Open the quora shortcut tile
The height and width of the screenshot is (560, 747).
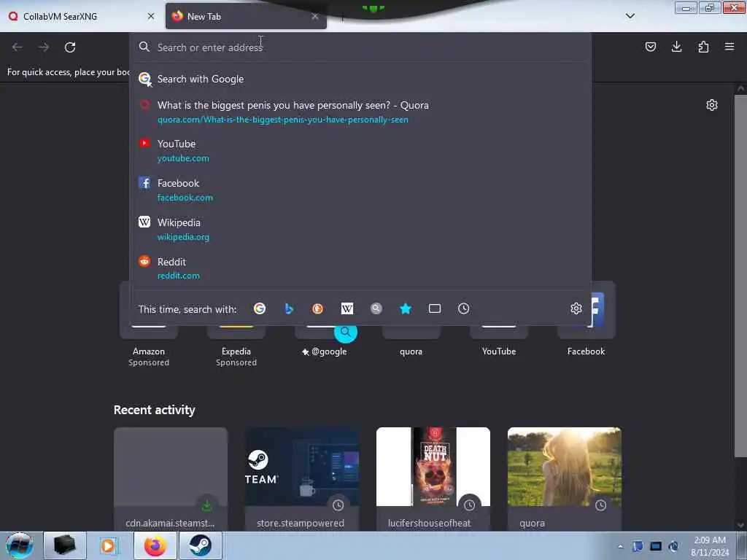[x=411, y=333]
